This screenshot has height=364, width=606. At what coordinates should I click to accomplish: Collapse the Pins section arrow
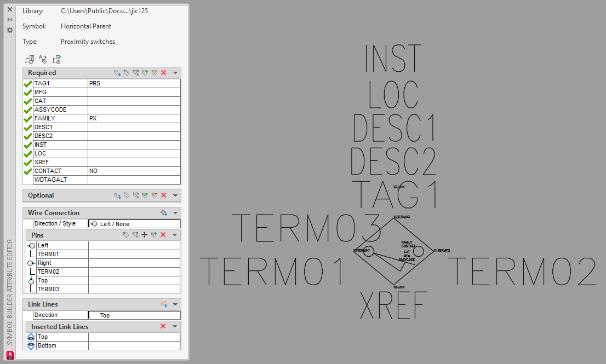pyautogui.click(x=175, y=235)
